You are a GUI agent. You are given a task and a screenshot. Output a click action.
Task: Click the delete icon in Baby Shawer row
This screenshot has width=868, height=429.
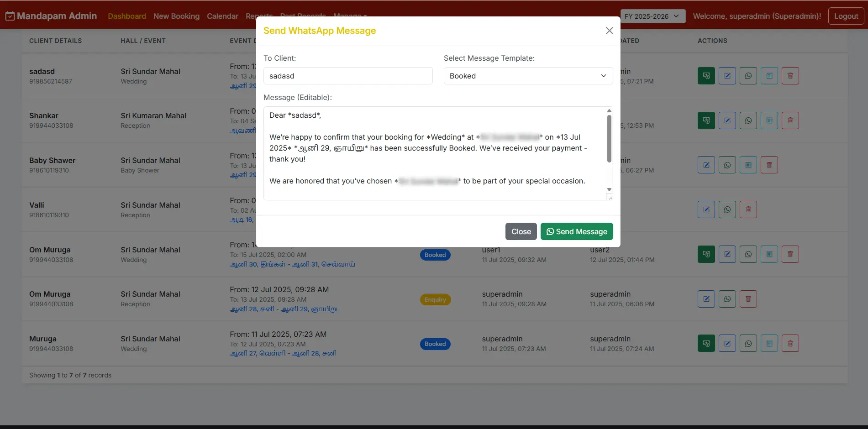click(x=769, y=165)
